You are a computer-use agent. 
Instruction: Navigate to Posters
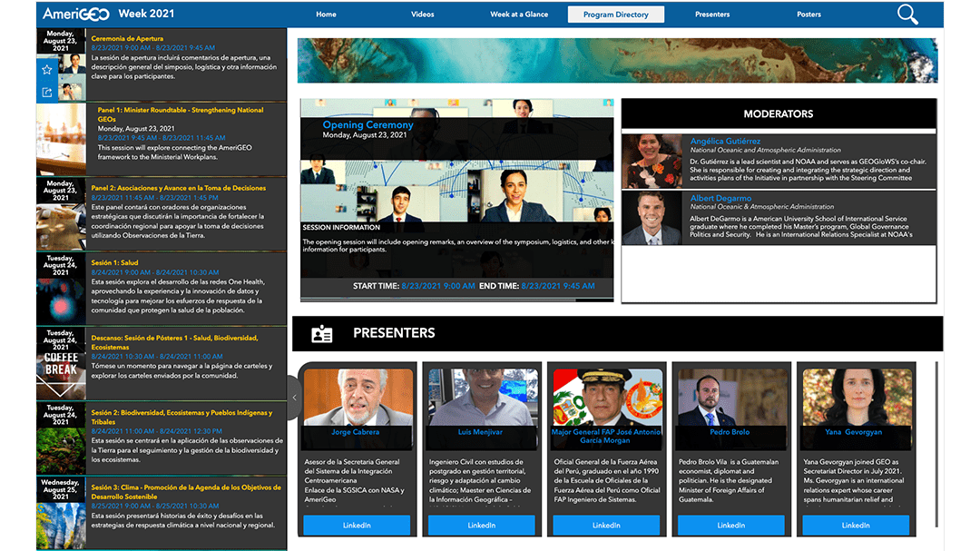808,14
